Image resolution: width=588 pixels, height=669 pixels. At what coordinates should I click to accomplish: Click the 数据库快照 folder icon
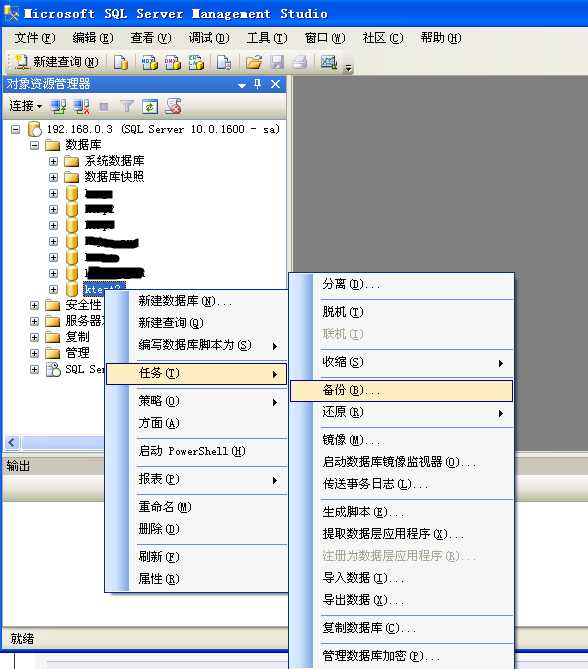[71, 177]
